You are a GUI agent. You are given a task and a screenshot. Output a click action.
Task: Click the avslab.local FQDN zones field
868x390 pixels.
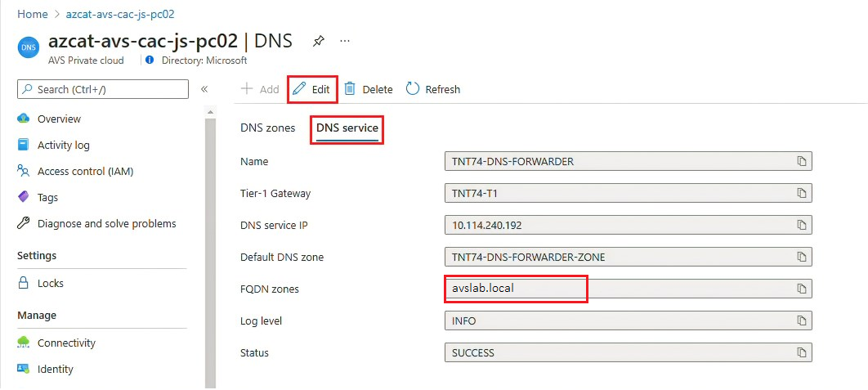(629, 289)
